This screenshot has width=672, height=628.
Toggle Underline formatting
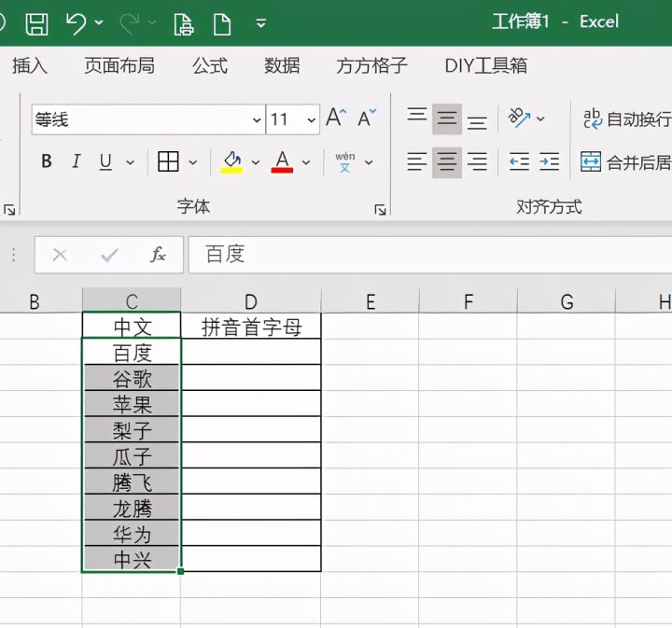tap(105, 162)
